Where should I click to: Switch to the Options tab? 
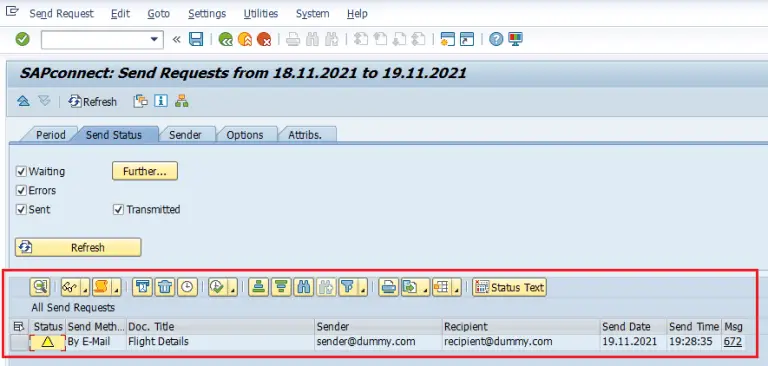[244, 135]
